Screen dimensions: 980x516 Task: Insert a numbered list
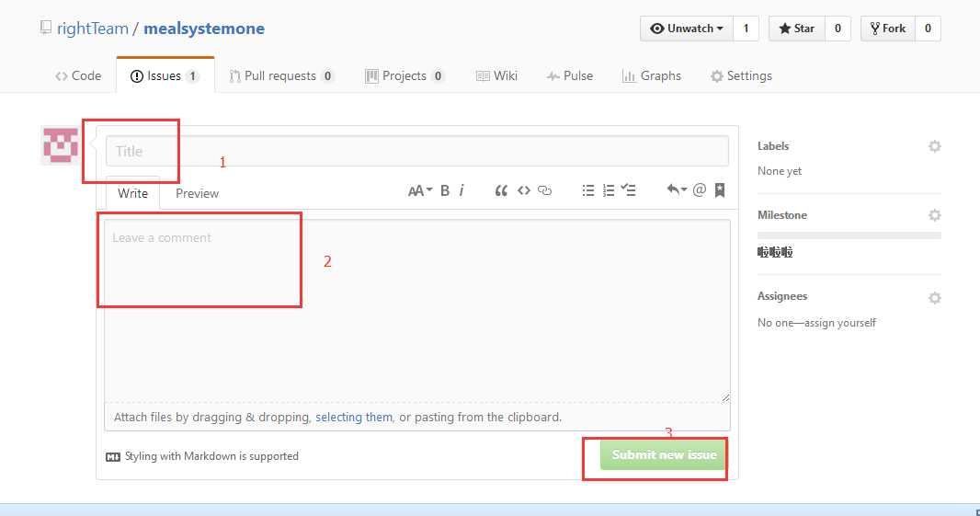tap(608, 190)
